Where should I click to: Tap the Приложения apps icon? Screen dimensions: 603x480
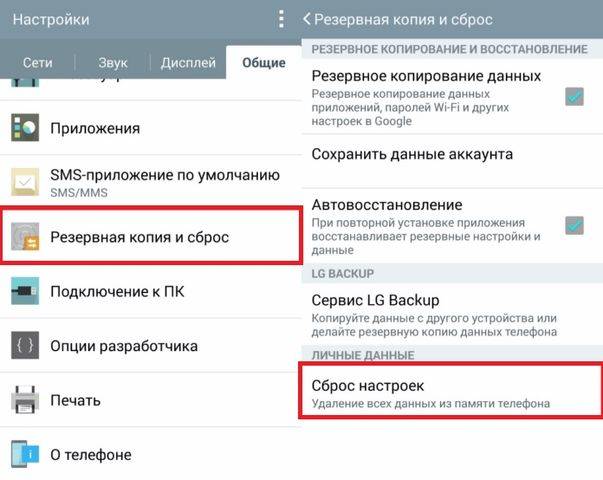[25, 128]
